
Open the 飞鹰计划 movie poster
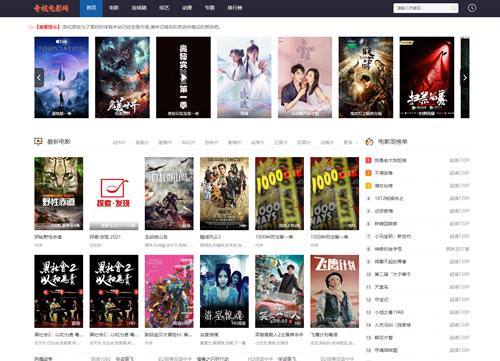[335, 291]
